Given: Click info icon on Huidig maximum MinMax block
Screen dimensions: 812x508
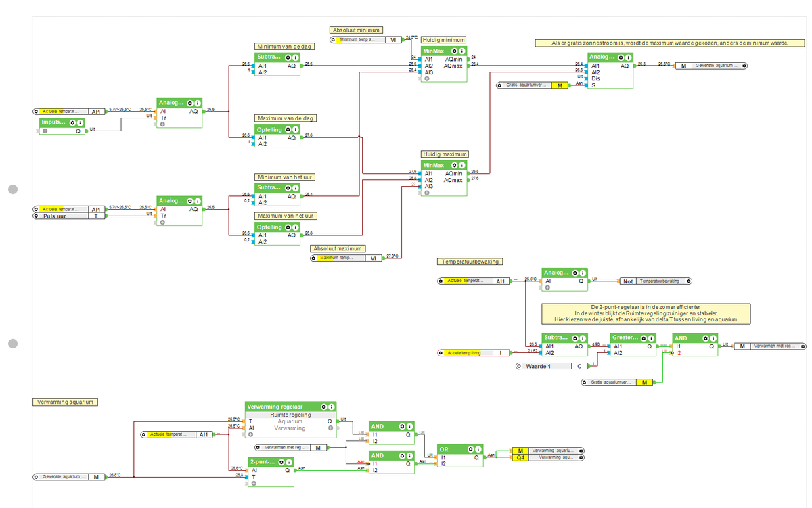Looking at the screenshot, I should pyautogui.click(x=461, y=164).
